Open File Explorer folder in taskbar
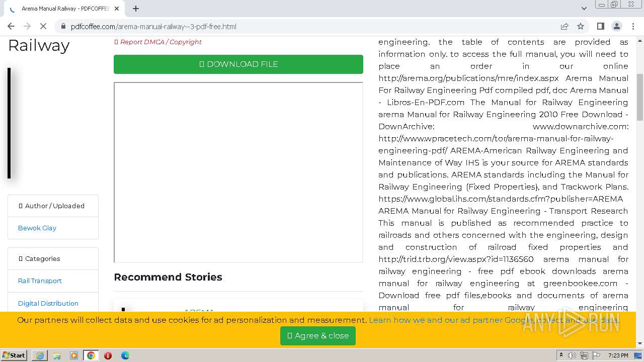644x362 pixels. pos(57,355)
